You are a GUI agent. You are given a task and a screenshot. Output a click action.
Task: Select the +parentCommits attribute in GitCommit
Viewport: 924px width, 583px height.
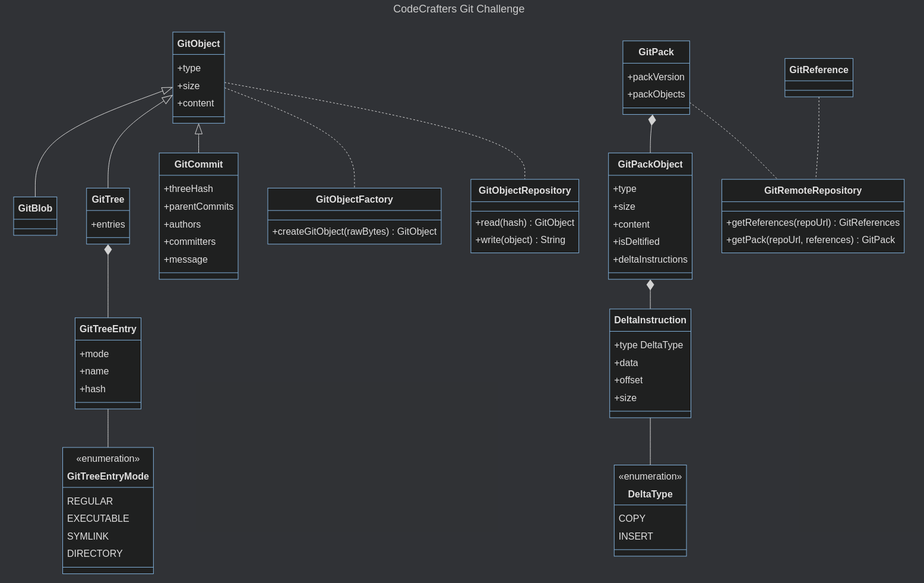coord(198,207)
